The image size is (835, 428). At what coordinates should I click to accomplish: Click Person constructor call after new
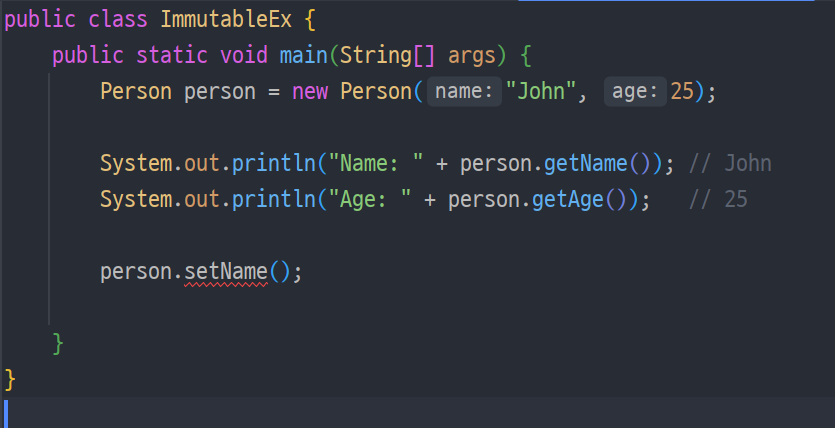(375, 91)
